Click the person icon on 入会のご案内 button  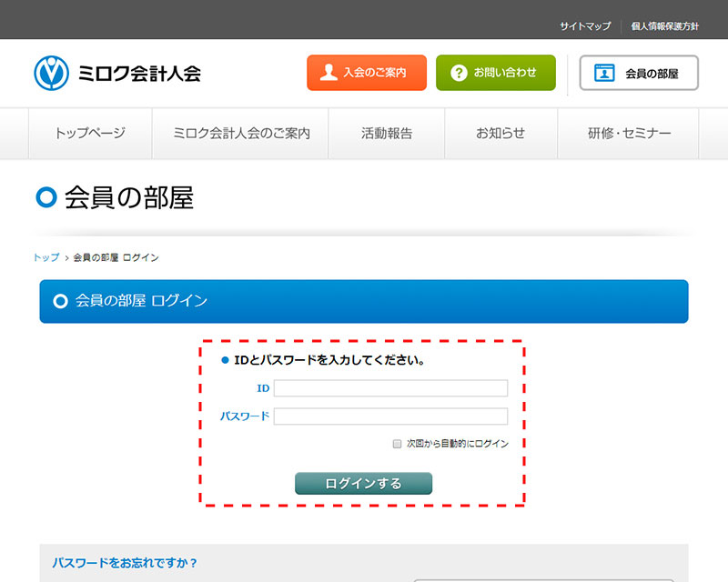coord(329,73)
